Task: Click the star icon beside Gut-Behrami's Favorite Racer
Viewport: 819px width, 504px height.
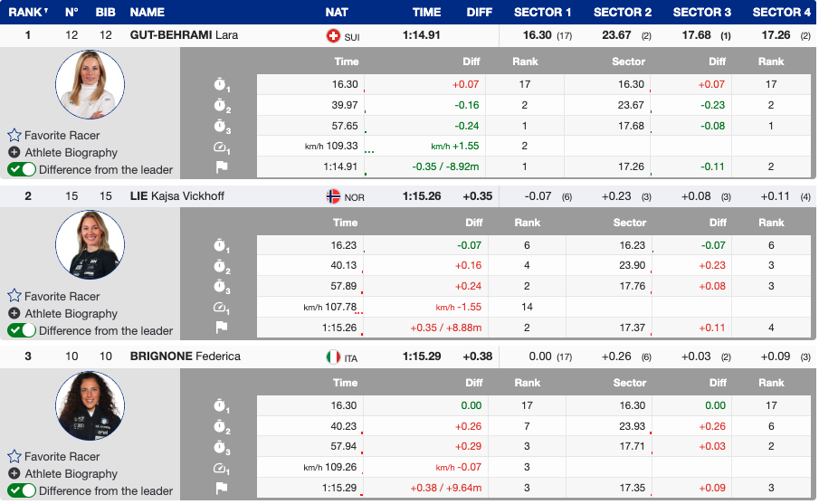Action: pos(14,135)
